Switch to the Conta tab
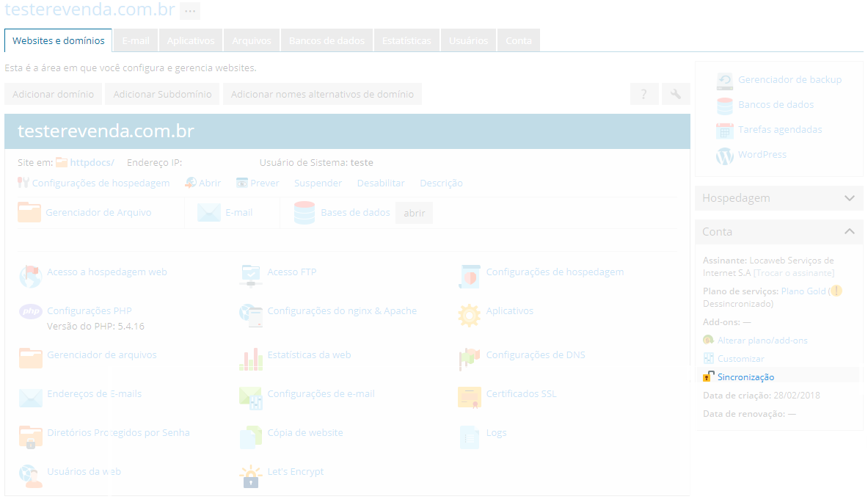Image resolution: width=868 pixels, height=502 pixels. pos(519,40)
